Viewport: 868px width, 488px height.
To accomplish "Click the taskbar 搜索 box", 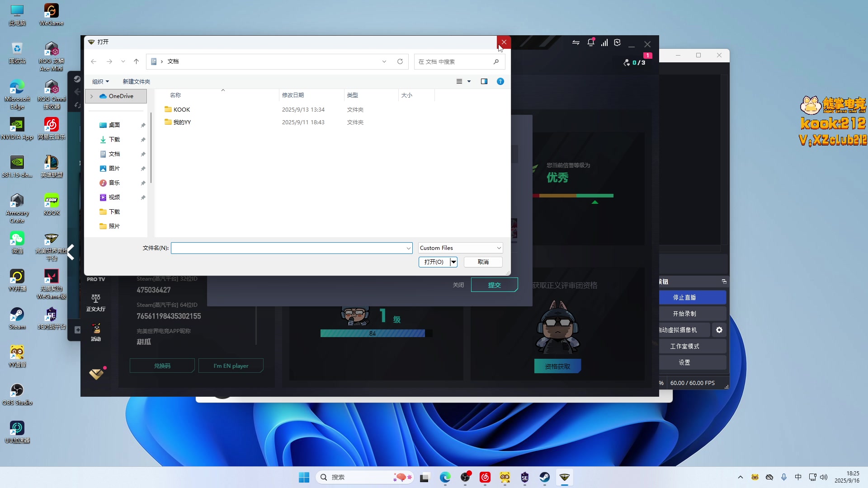I will (x=365, y=477).
